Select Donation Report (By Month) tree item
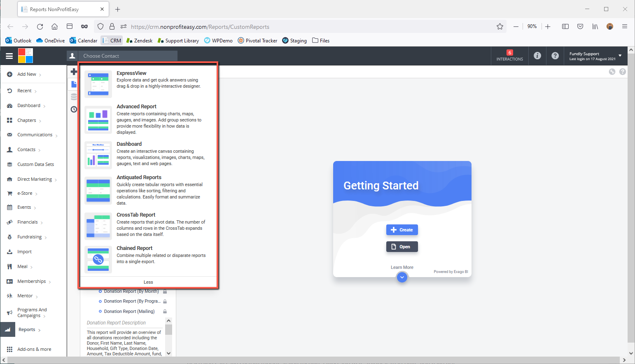This screenshot has width=635, height=364. (131, 292)
